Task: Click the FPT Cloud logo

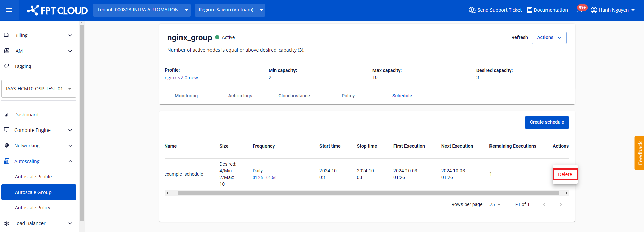Action: [x=57, y=10]
